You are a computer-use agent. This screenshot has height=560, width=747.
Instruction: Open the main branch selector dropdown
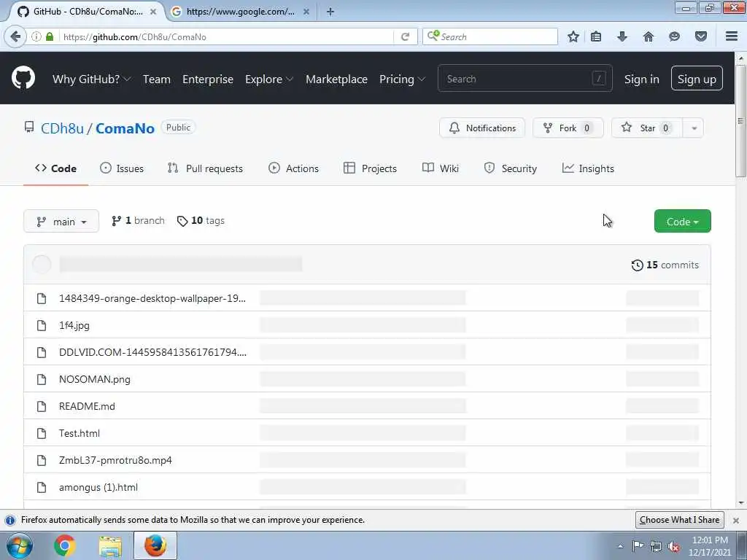point(61,222)
